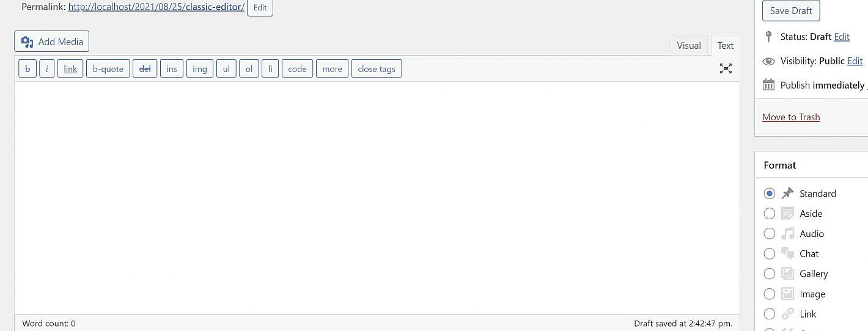Insert code tag with code button
Image resolution: width=868 pixels, height=331 pixels.
(x=297, y=69)
